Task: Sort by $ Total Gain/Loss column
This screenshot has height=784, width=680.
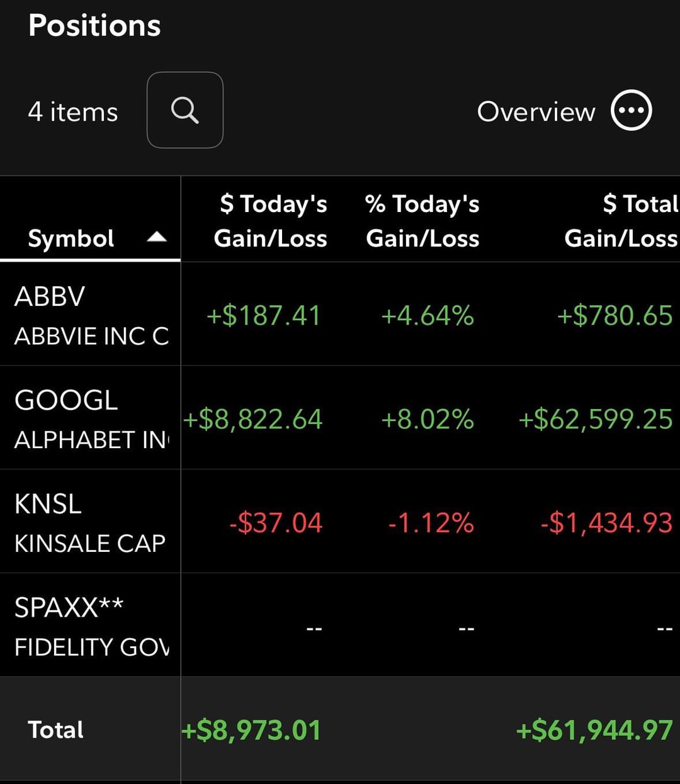Action: (x=621, y=221)
